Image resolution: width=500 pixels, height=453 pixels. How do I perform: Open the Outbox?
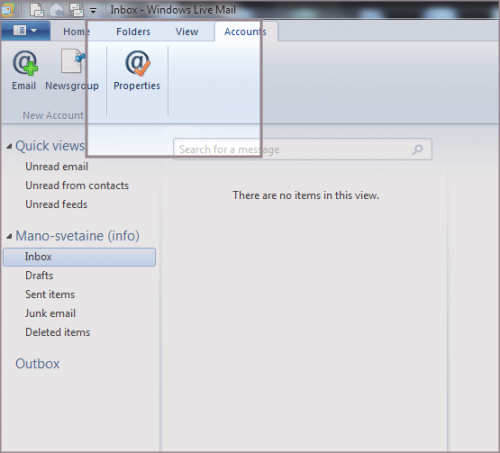point(37,364)
